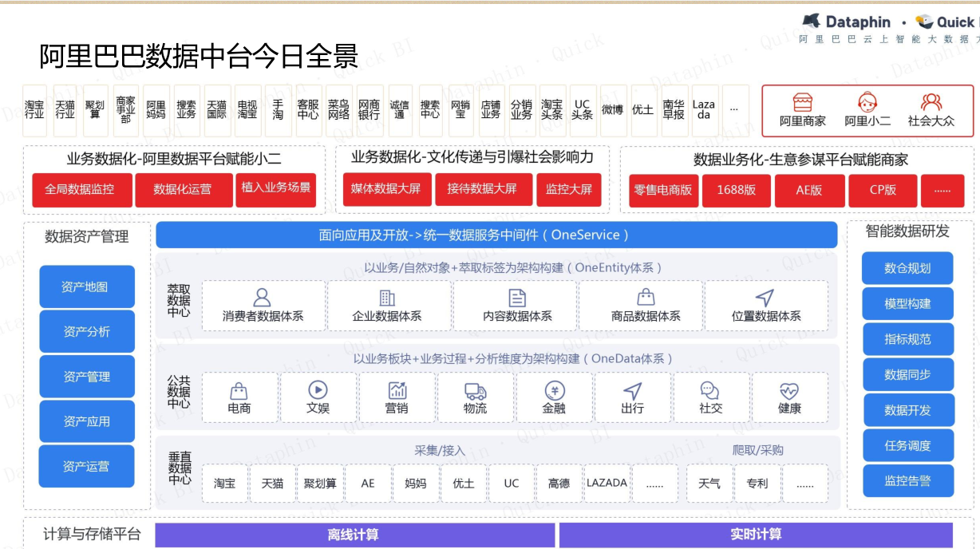
Task: Select the 接待数据大屏 button
Action: tap(482, 190)
